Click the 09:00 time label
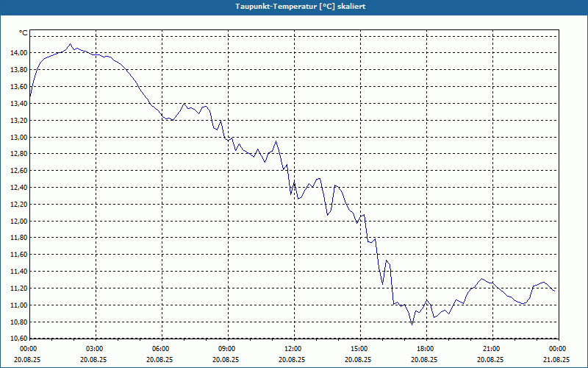 [x=228, y=349]
